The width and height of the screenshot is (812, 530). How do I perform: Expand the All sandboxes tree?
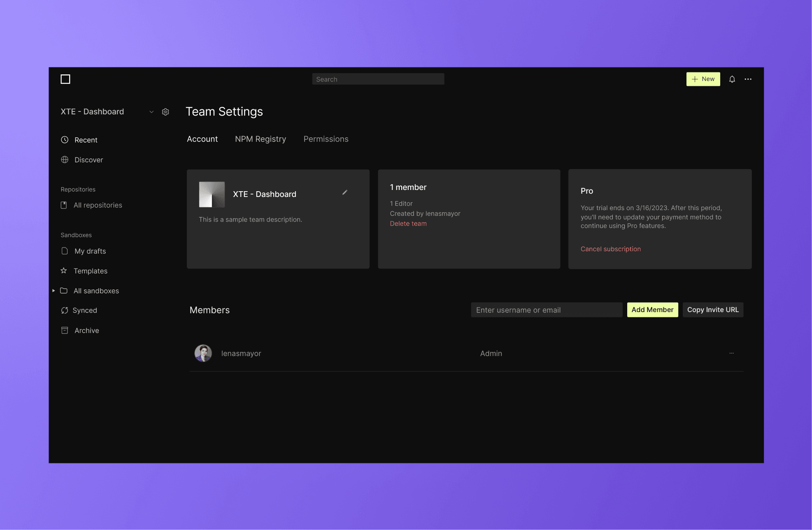(x=54, y=291)
